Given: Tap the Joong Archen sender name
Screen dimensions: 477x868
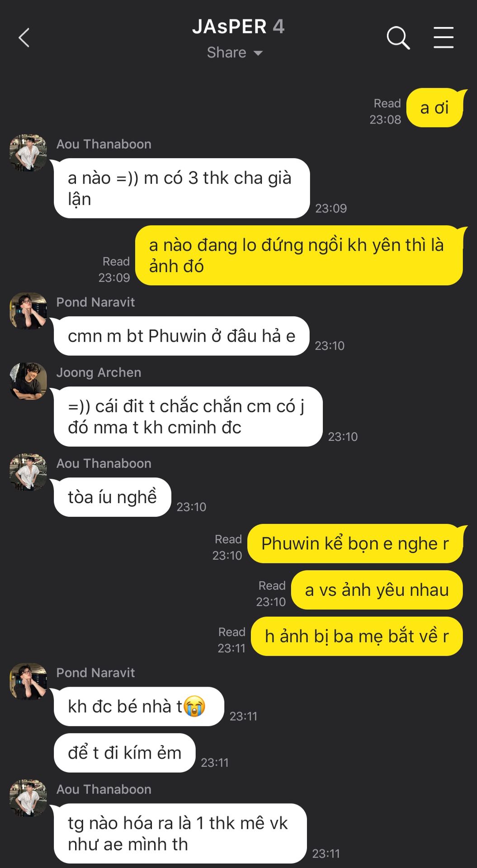Looking at the screenshot, I should point(99,373).
